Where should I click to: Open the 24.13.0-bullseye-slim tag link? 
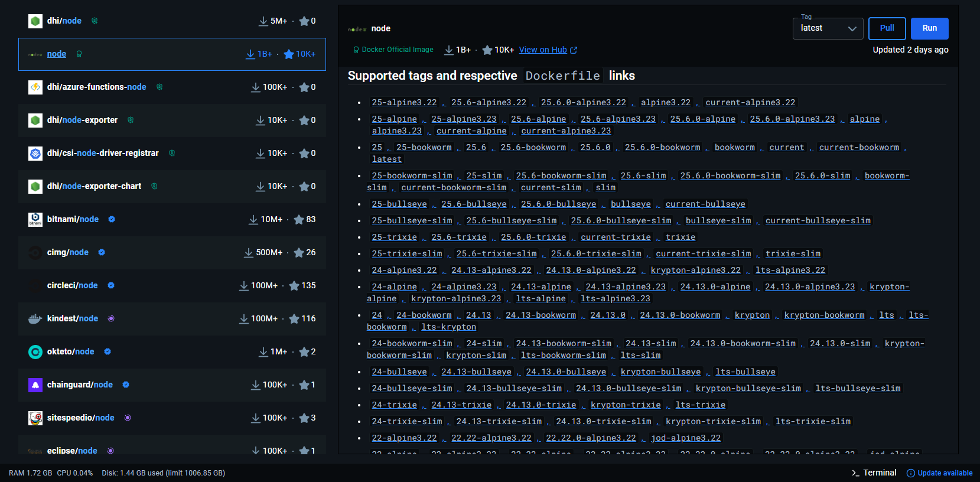tap(629, 388)
